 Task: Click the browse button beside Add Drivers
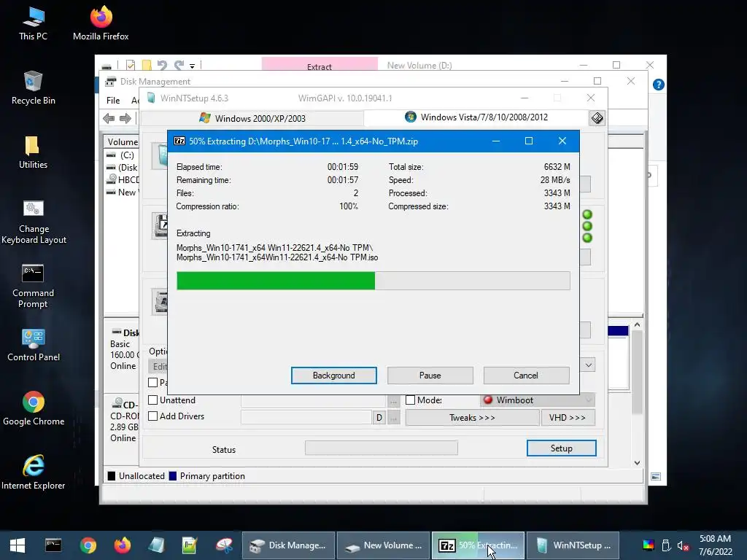point(393,418)
